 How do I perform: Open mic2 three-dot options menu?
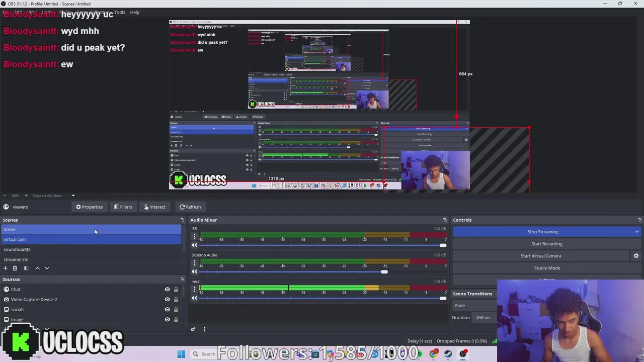(194, 289)
